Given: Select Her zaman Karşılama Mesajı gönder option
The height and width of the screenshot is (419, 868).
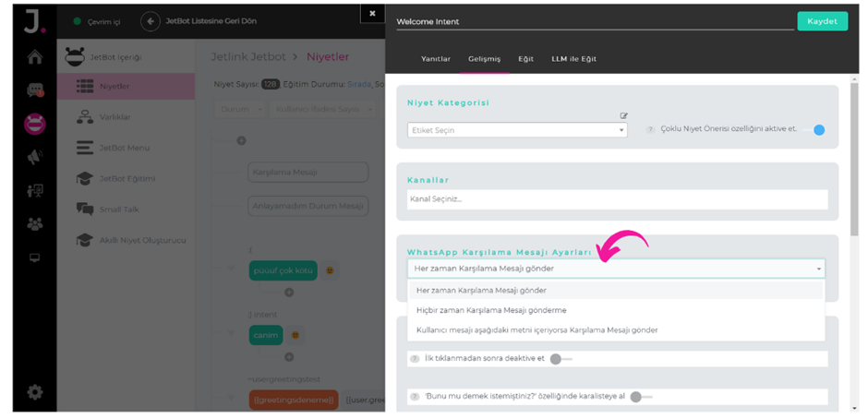Looking at the screenshot, I should coord(616,290).
